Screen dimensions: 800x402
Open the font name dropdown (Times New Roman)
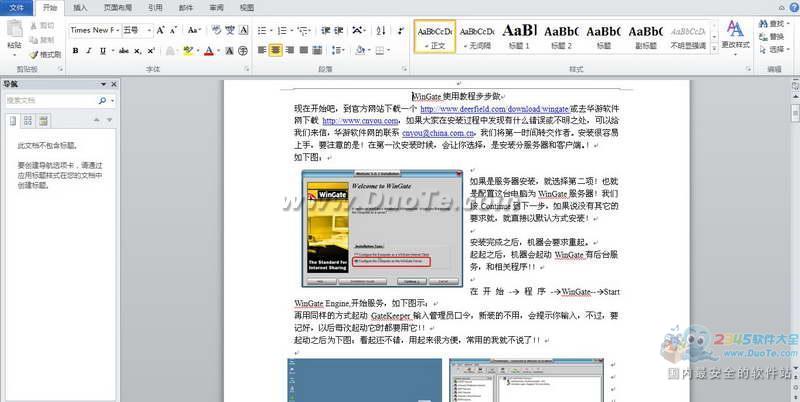(118, 30)
